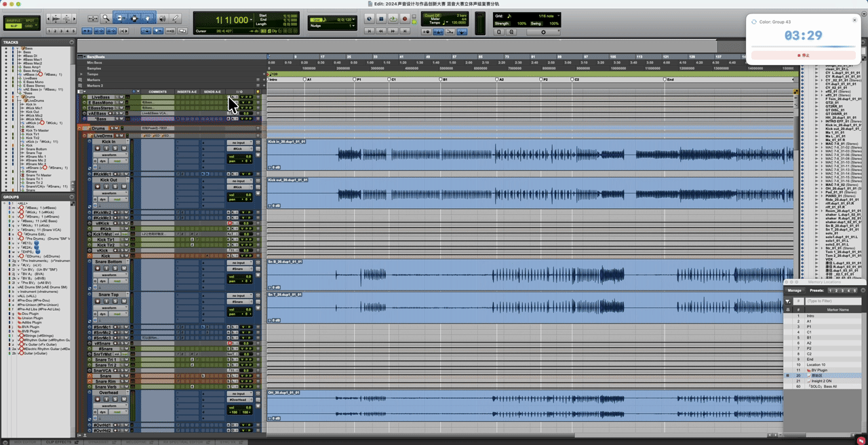The height and width of the screenshot is (445, 868).
Task: Click the Online sync clock icon
Action: click(x=369, y=18)
